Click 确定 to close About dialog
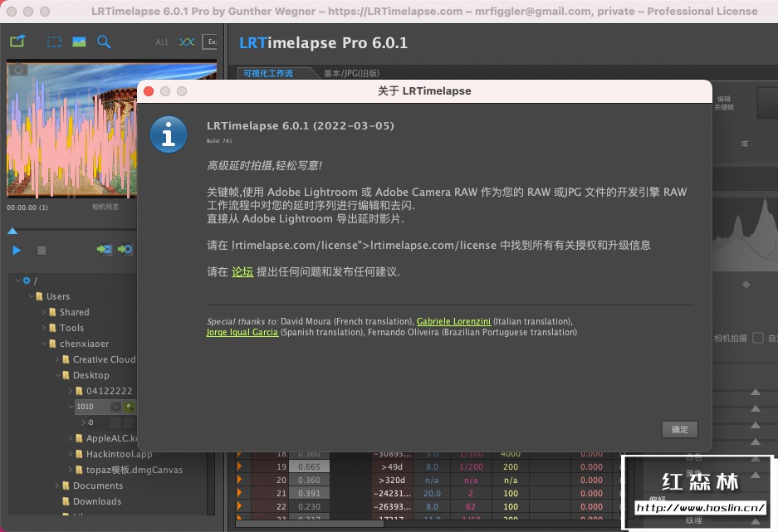778x532 pixels. click(680, 429)
